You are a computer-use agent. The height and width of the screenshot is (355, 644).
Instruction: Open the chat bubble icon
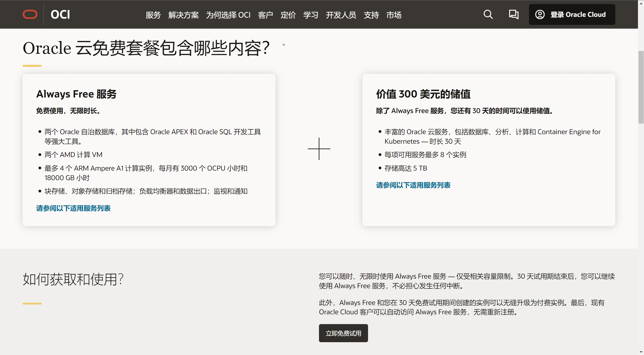click(x=513, y=15)
